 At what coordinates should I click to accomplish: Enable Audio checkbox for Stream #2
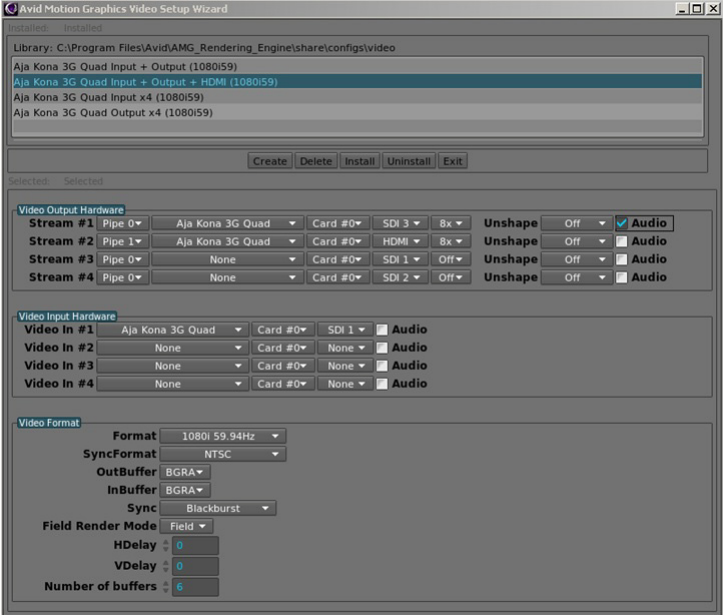point(622,242)
